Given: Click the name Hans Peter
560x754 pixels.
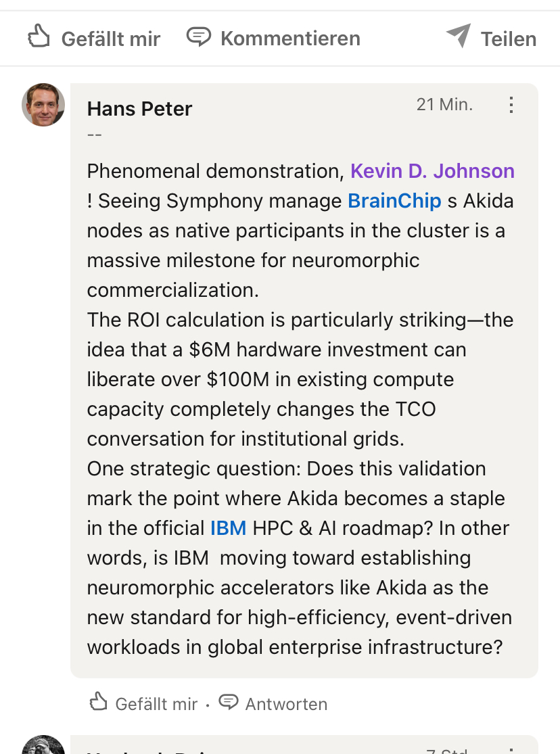Looking at the screenshot, I should pos(139,109).
